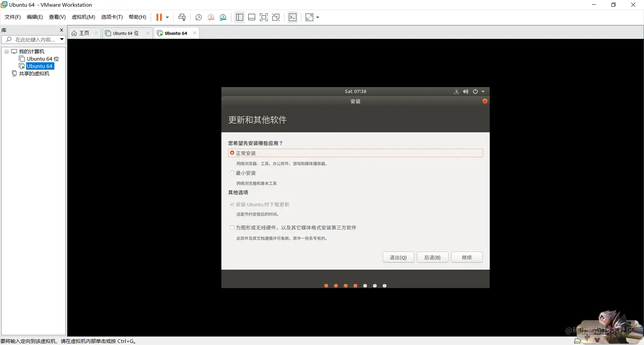
Task: Open the dropdown arrow next to the pause button
Action: click(167, 17)
